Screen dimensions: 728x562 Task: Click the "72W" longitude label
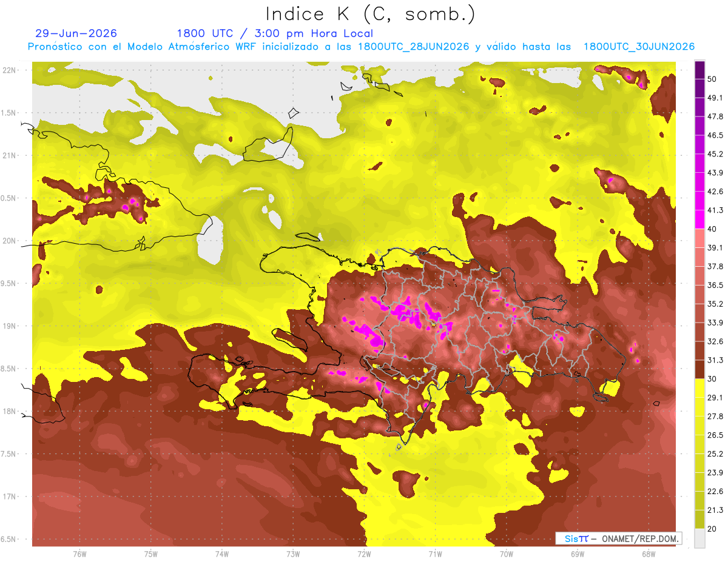pyautogui.click(x=364, y=554)
